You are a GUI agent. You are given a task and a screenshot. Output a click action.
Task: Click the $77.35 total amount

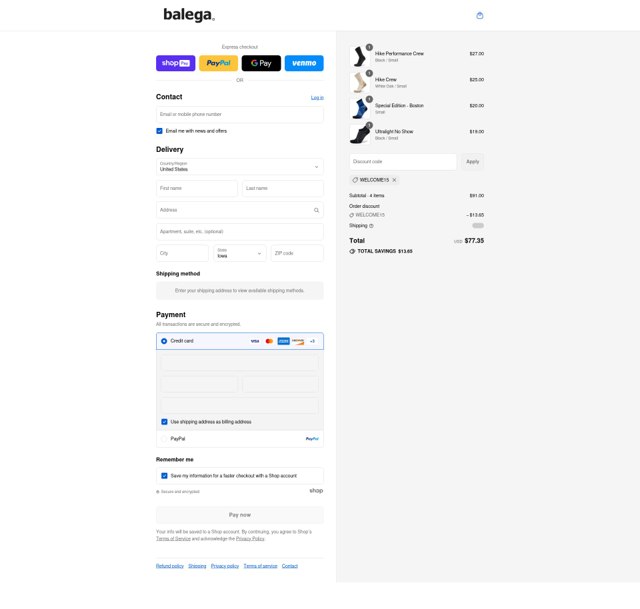pos(474,241)
